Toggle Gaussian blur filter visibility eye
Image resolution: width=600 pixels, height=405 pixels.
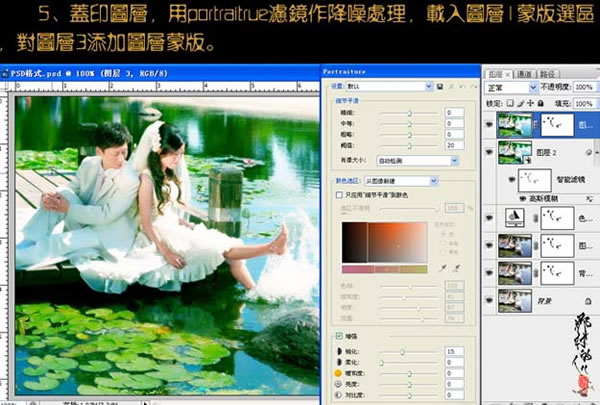[x=523, y=199]
